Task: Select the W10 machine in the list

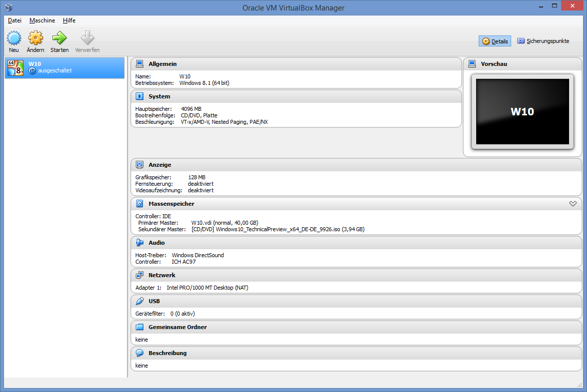Action: 64,68
